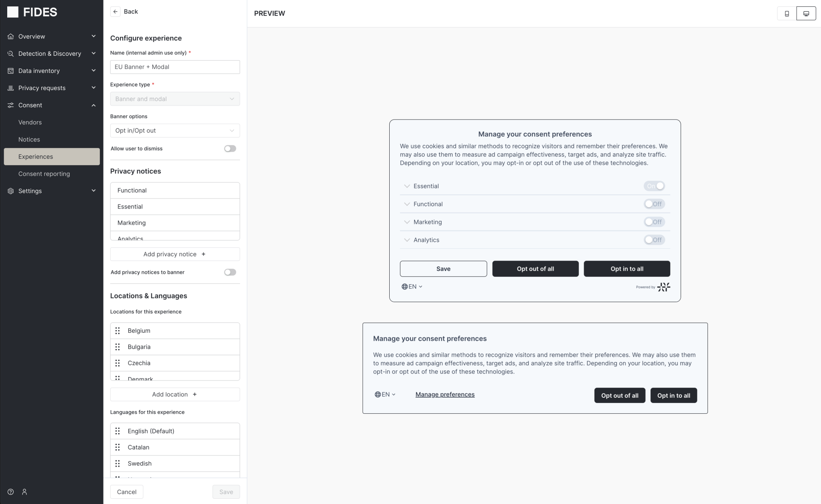Switch preview to desktop view

(806, 13)
